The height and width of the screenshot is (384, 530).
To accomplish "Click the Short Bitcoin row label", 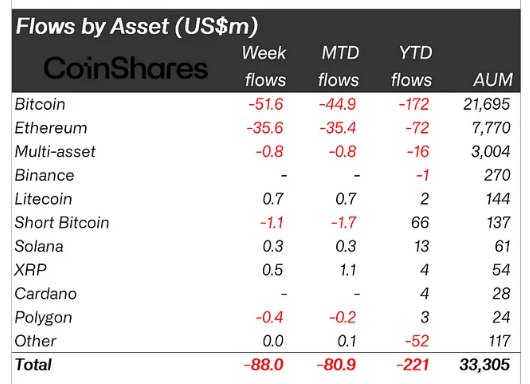I will [x=62, y=222].
